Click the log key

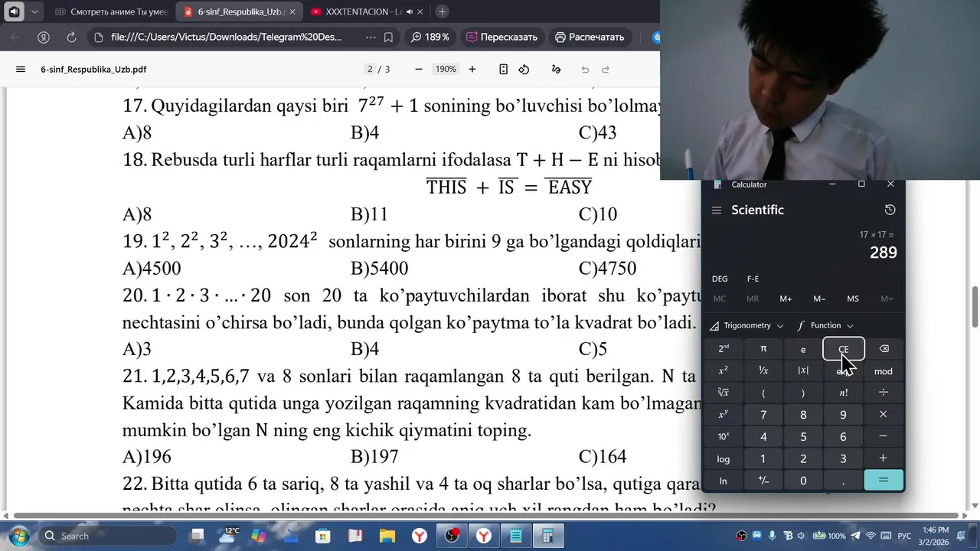tap(724, 459)
